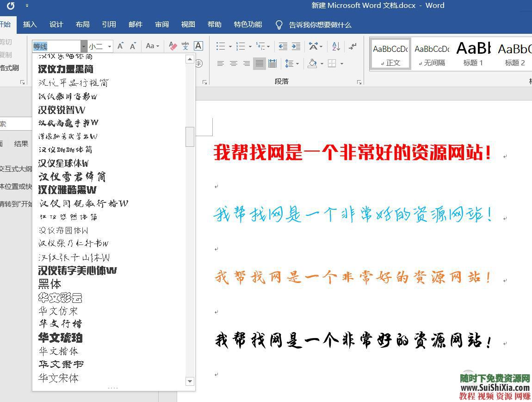Viewport: 532px width, 402px height.
Task: Toggle the Character Border icon
Action: (198, 46)
